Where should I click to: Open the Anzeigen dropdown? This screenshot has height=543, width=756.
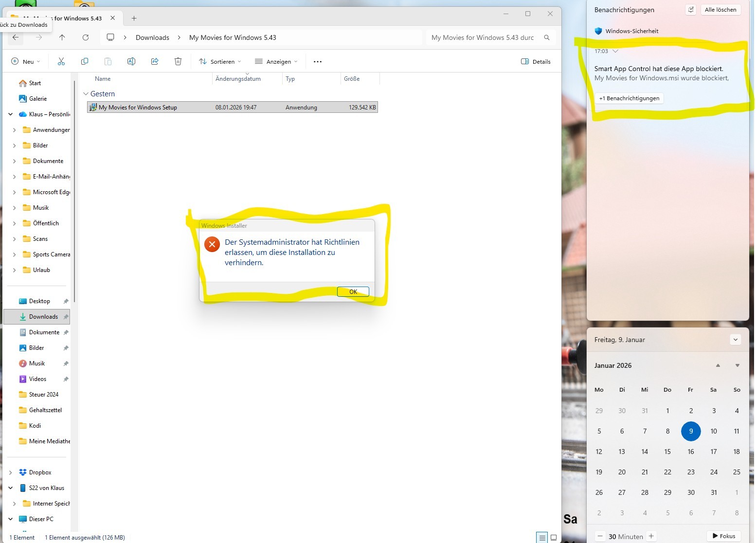(x=276, y=61)
